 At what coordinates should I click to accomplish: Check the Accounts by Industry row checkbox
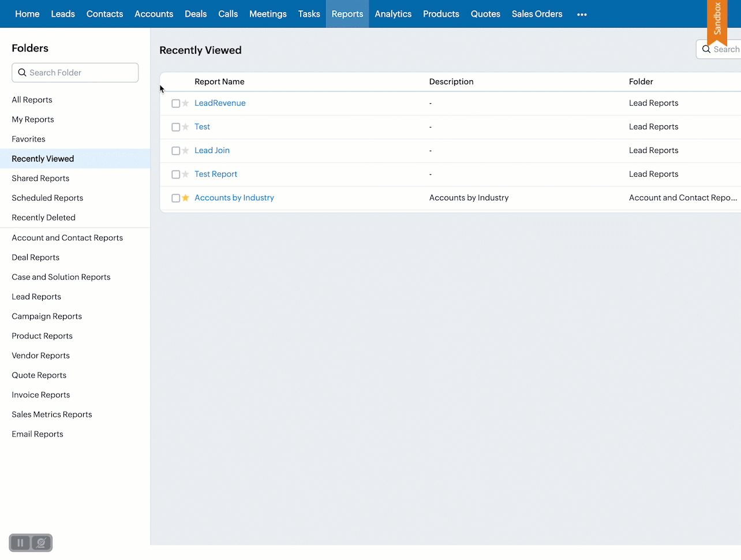(176, 198)
